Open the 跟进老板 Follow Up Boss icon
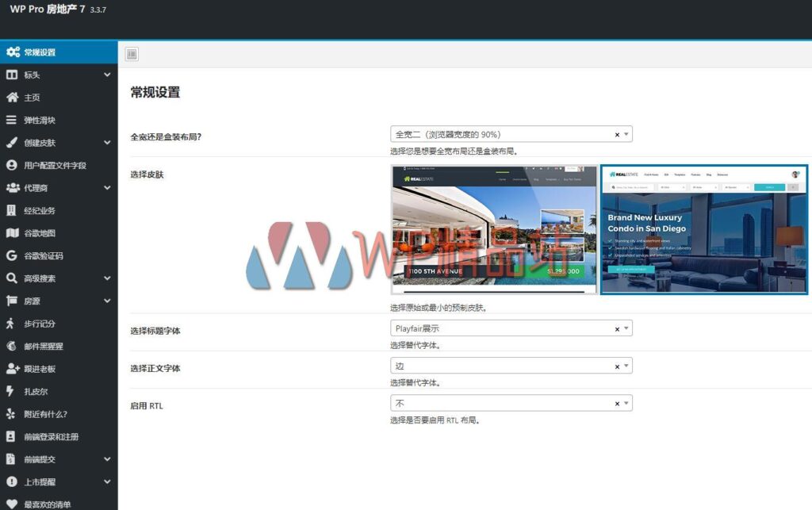 (13, 369)
